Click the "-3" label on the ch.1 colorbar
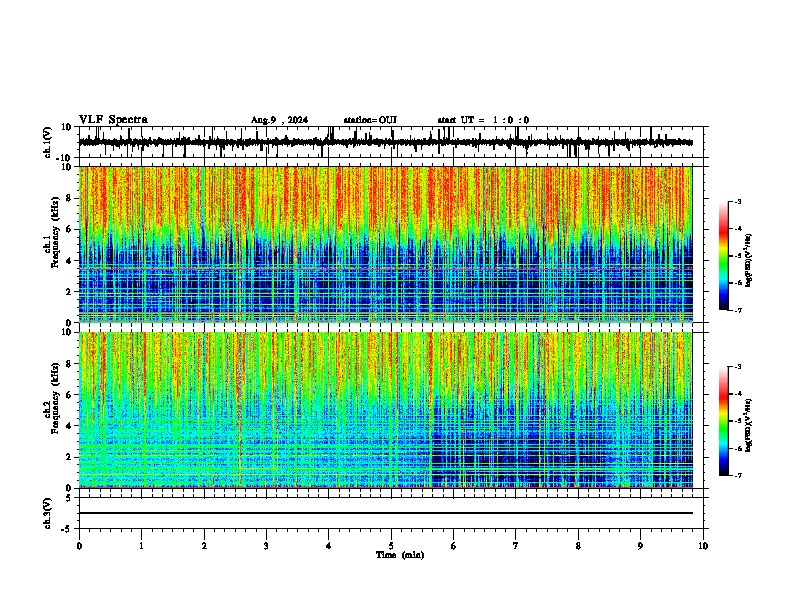The height and width of the screenshot is (612, 792). [738, 201]
